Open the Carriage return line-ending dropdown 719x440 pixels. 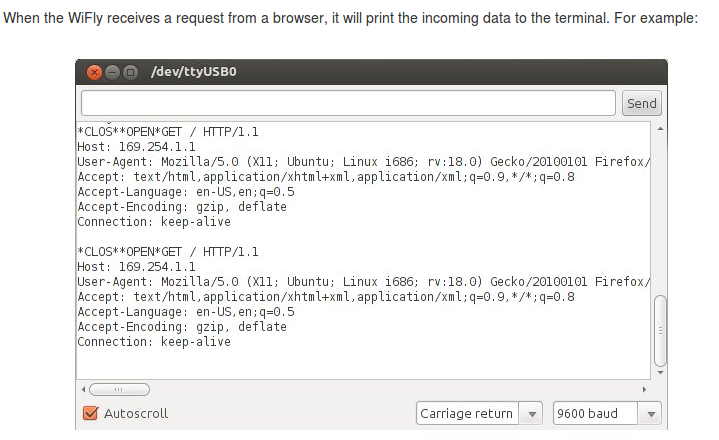[466, 413]
